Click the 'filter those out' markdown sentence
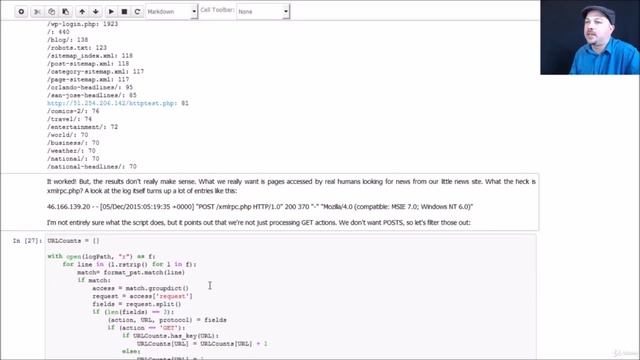 pos(259,223)
